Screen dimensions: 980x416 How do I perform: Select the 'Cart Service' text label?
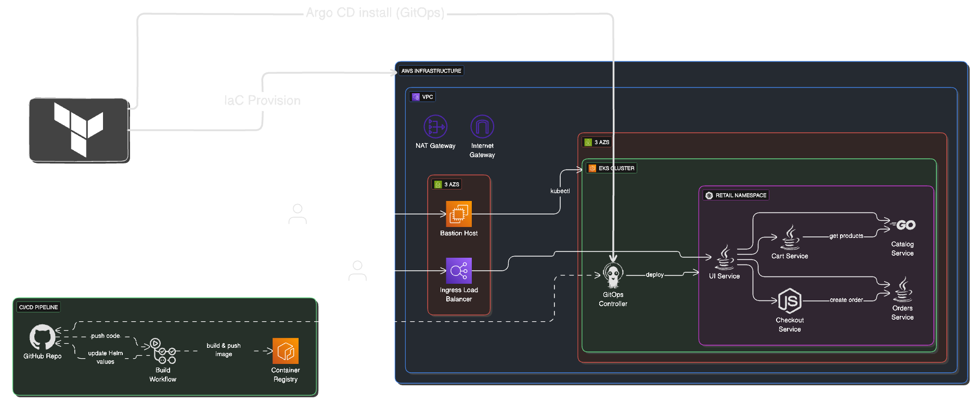point(790,256)
